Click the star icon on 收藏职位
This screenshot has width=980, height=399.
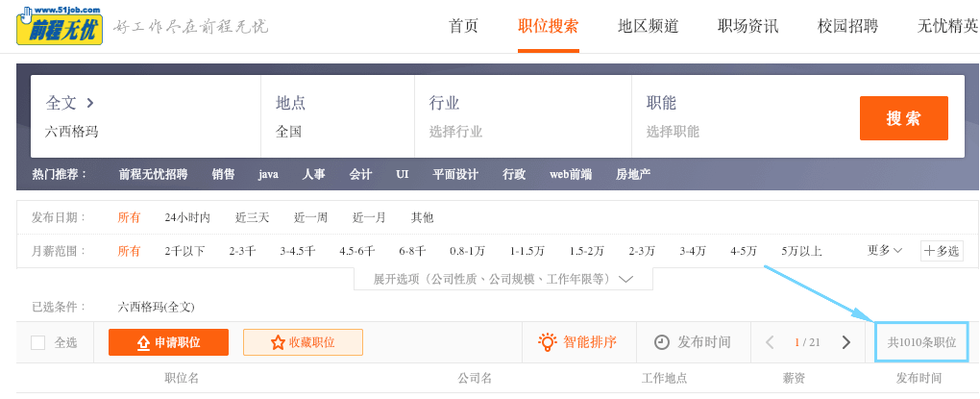tap(278, 342)
